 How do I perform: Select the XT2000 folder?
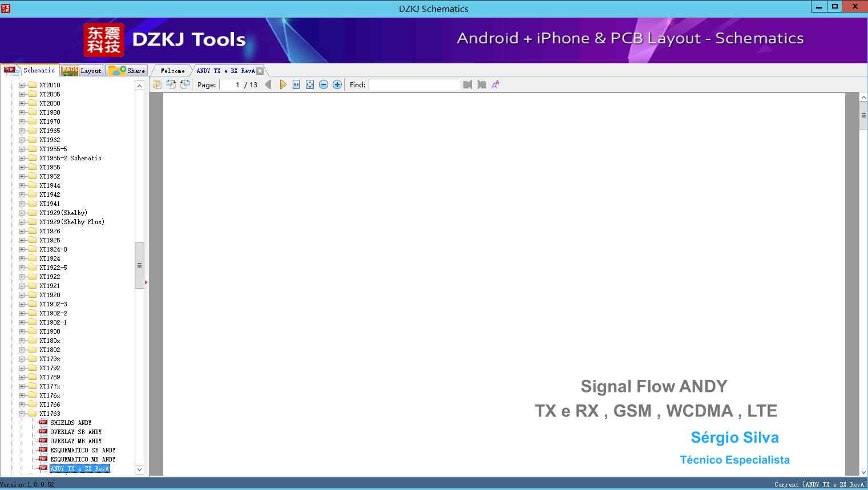(x=50, y=103)
